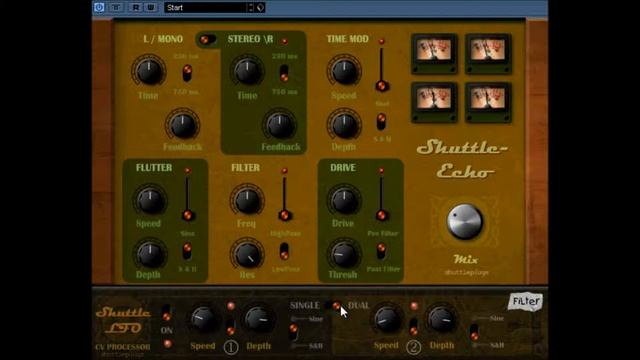The width and height of the screenshot is (640, 360).
Task: Toggle DRIVE Pre / Post Filter switch
Action: click(x=381, y=251)
